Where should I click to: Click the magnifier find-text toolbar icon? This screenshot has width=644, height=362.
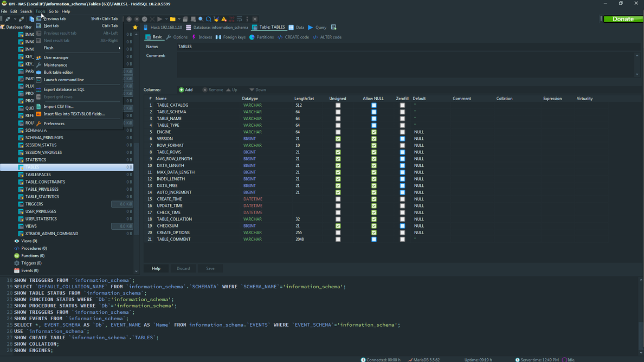click(201, 18)
